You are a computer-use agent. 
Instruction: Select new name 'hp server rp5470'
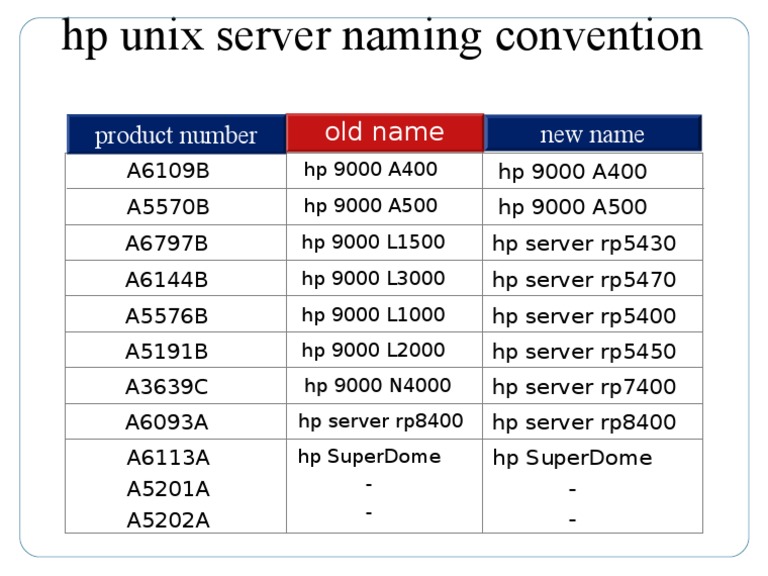click(x=584, y=280)
